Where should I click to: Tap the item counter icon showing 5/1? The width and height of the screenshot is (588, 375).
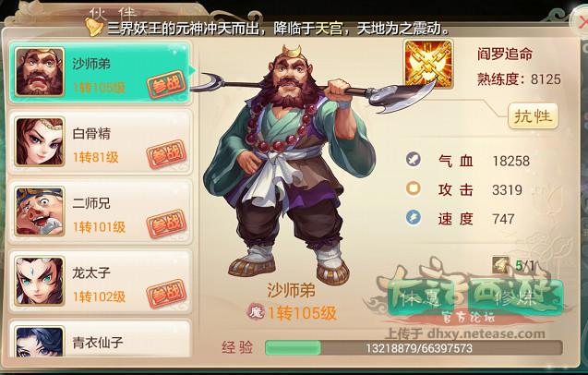point(500,265)
